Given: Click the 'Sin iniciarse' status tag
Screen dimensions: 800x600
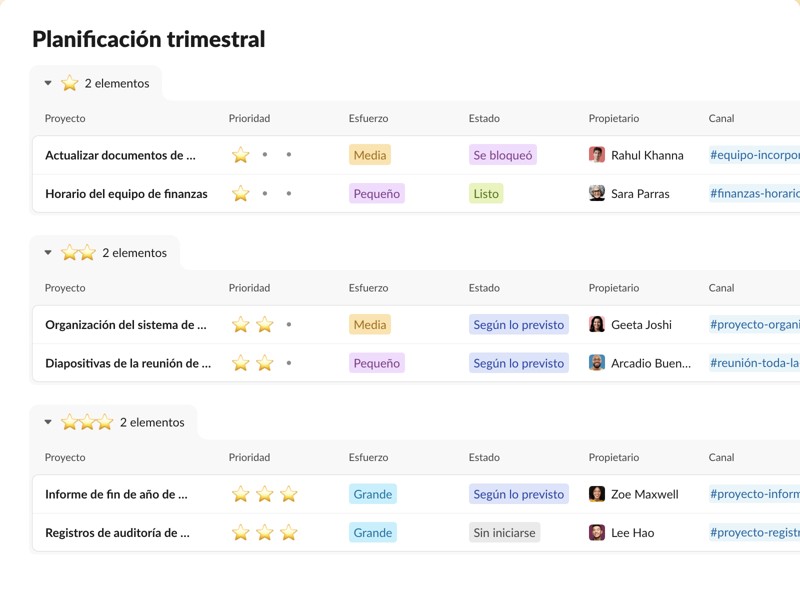Looking at the screenshot, I should pos(504,533).
